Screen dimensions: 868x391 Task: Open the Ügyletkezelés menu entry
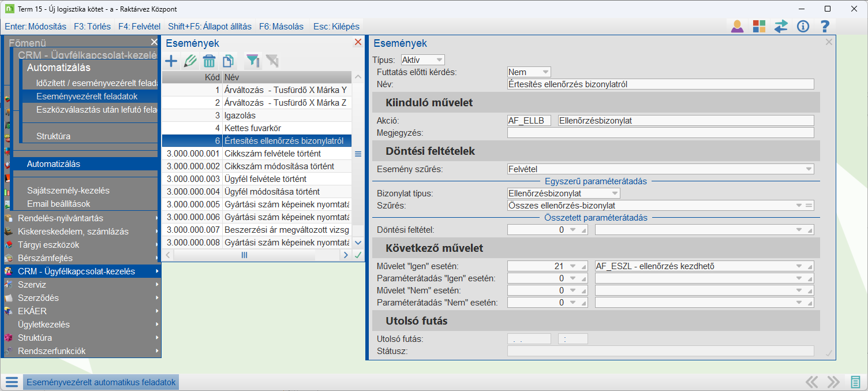coord(81,325)
